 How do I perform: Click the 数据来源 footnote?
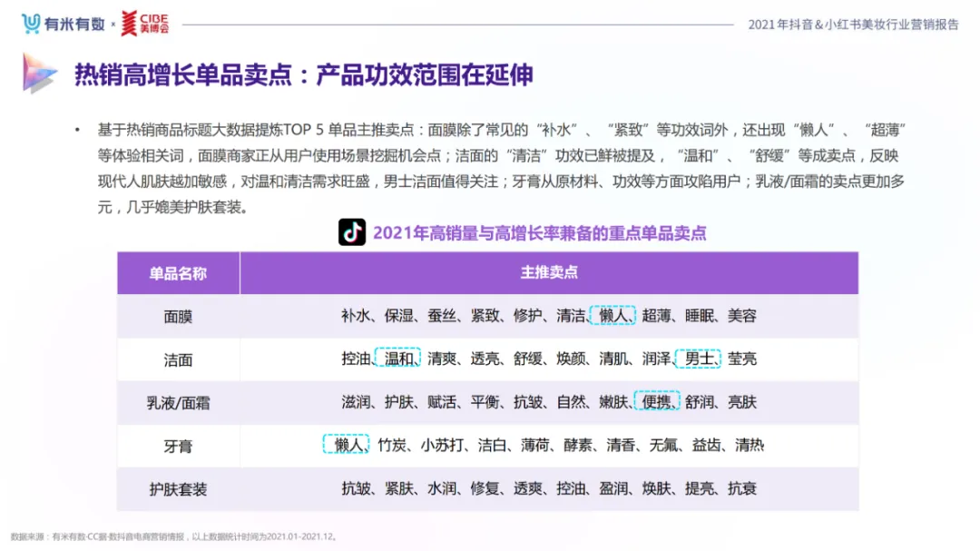175,536
